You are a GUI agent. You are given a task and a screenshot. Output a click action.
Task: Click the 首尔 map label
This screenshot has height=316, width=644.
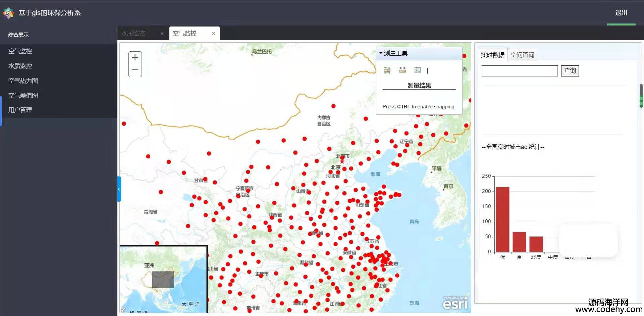(448, 186)
